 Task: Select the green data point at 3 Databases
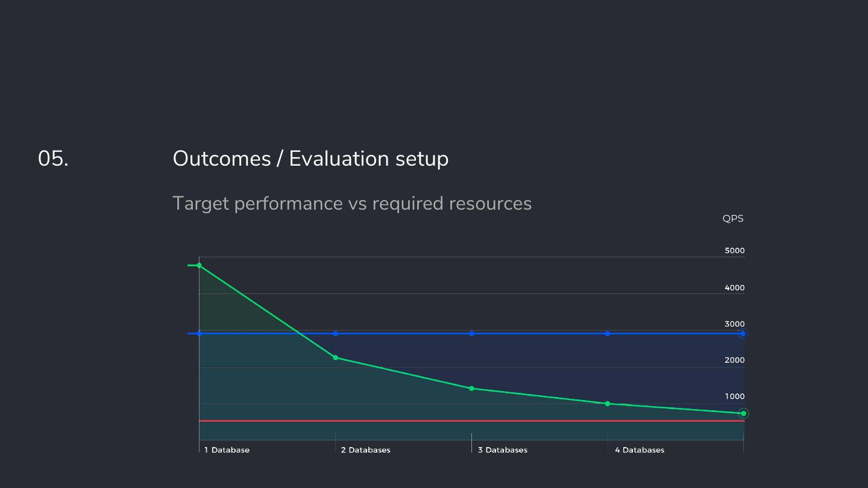pyautogui.click(x=471, y=389)
